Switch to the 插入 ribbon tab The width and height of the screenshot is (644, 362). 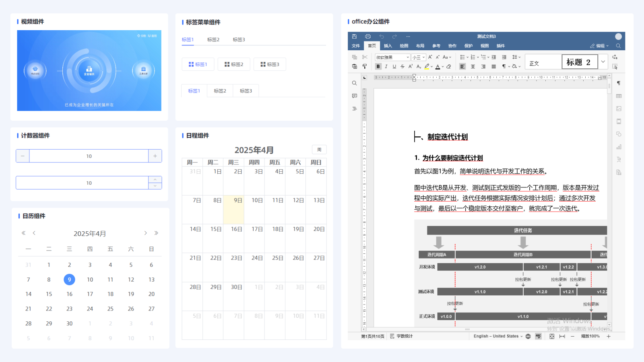[388, 46]
